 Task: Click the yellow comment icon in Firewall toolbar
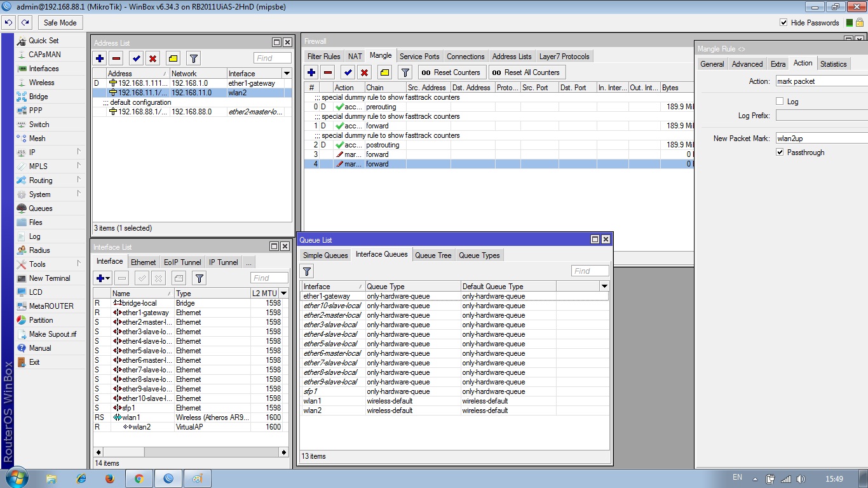[x=384, y=72]
